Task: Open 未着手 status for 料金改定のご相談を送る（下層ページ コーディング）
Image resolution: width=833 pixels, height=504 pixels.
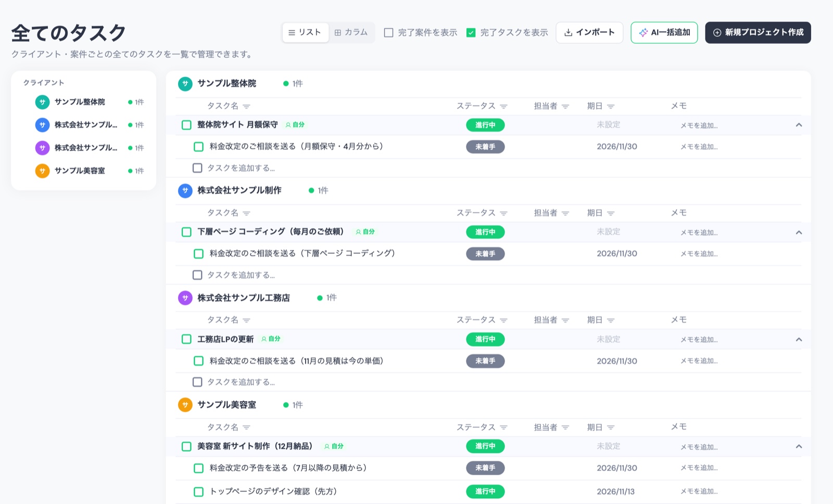Action: (485, 254)
